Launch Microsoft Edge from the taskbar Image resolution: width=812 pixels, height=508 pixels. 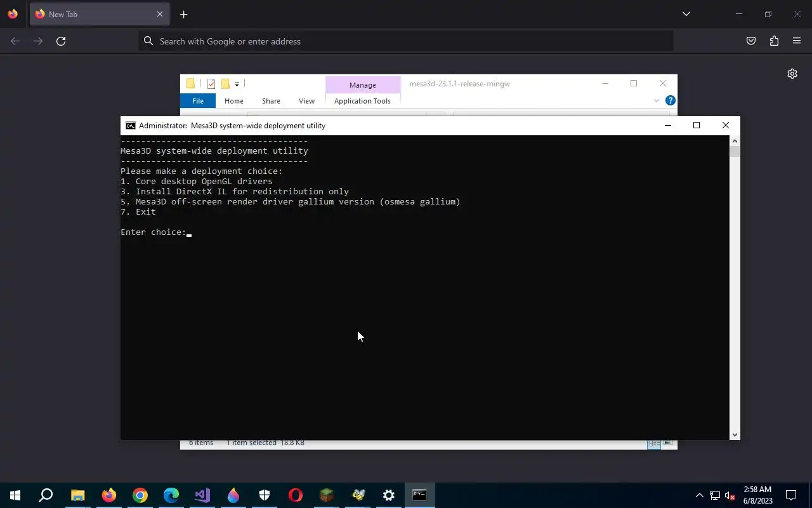coord(171,495)
